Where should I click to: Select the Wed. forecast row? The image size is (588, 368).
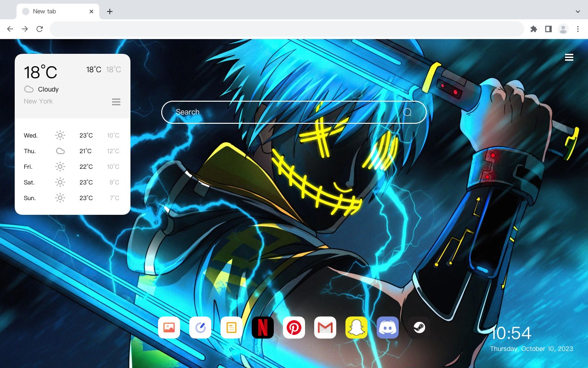pyautogui.click(x=73, y=135)
